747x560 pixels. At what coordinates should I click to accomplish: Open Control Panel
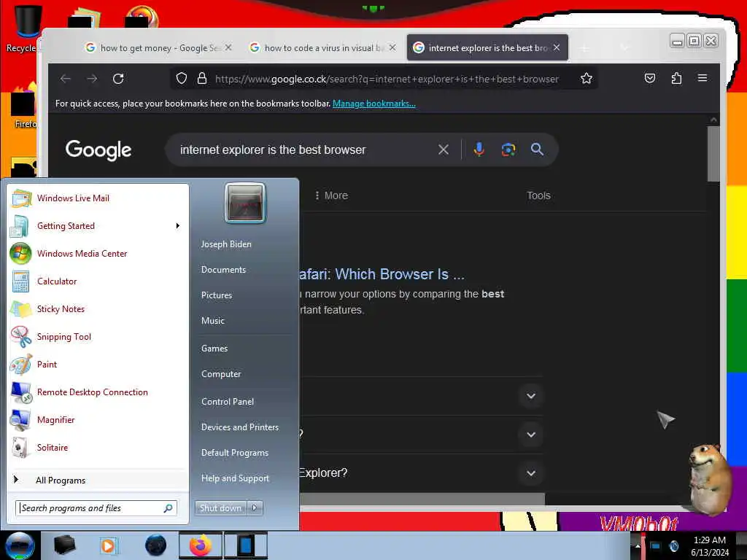click(228, 402)
